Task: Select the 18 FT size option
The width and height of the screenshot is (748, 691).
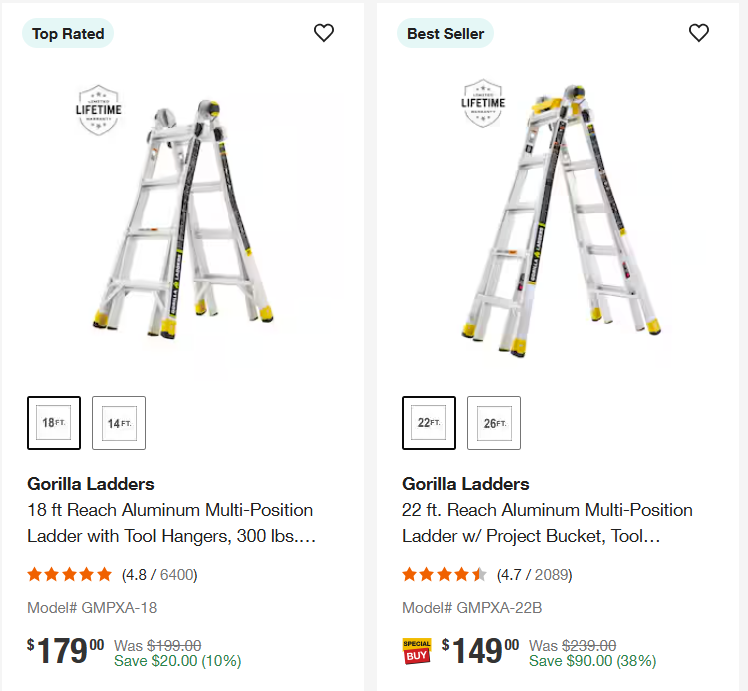Action: 54,423
